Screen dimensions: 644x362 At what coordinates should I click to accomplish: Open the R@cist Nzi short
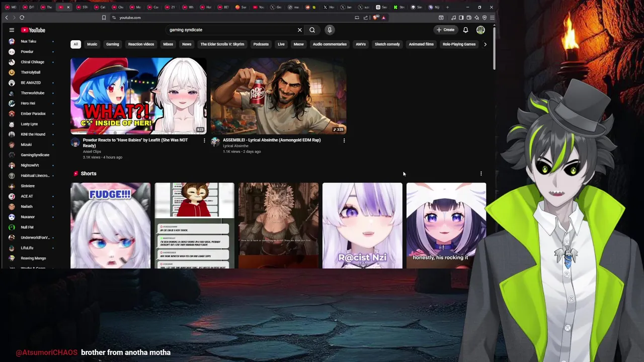pos(362,225)
